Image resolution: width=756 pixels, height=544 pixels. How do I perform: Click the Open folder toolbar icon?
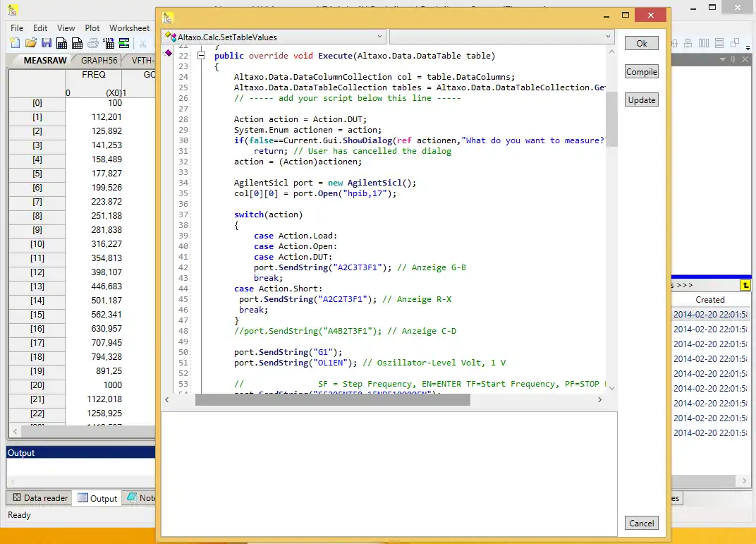click(x=32, y=44)
